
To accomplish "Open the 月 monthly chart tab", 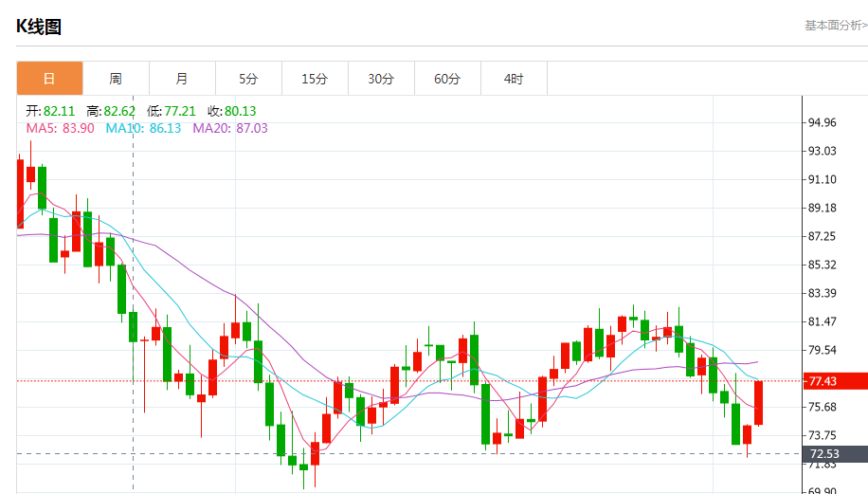I will [182, 79].
